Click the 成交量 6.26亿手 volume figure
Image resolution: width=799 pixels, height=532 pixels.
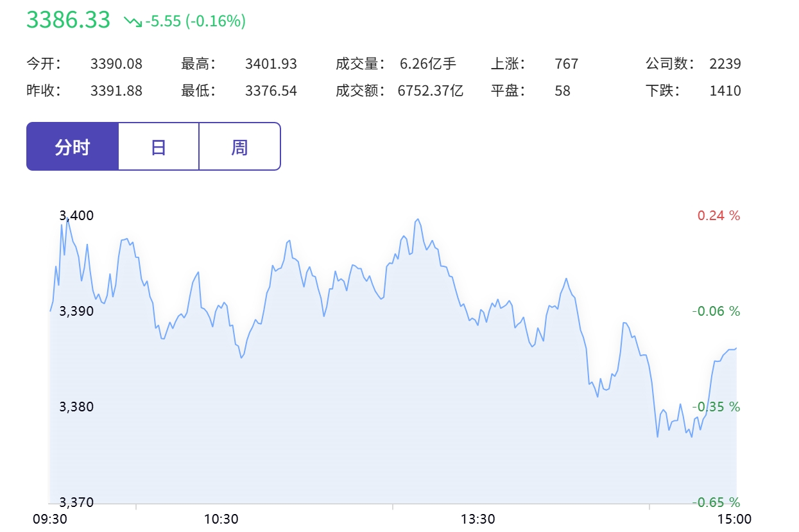(427, 64)
